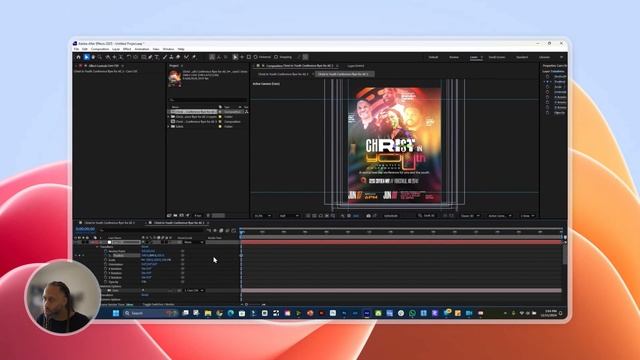Select the Rectangle shape tool

pyautogui.click(x=144, y=57)
